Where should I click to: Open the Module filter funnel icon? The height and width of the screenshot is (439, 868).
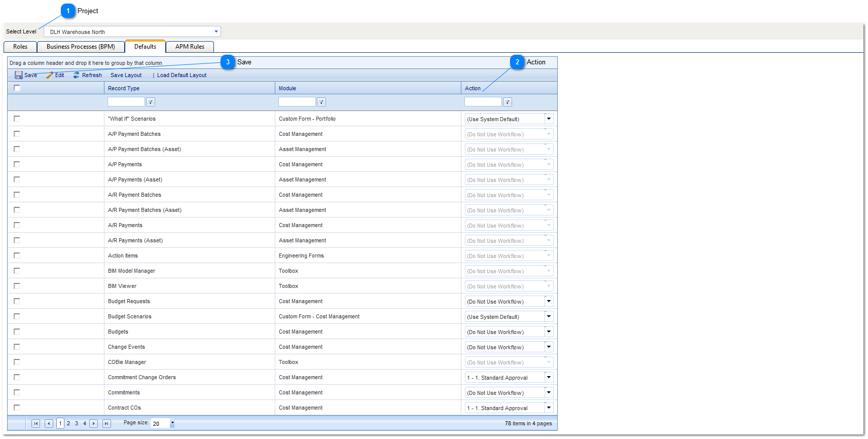(321, 102)
